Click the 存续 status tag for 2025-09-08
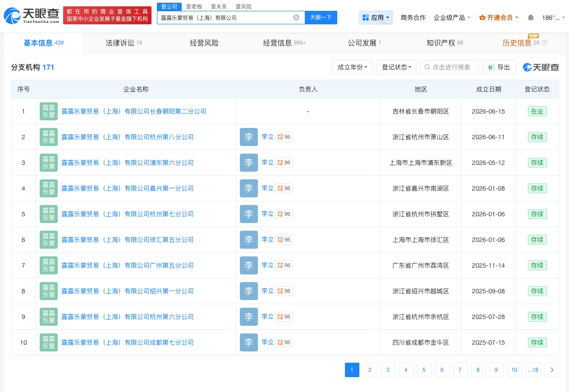The height and width of the screenshot is (392, 569). 537,291
